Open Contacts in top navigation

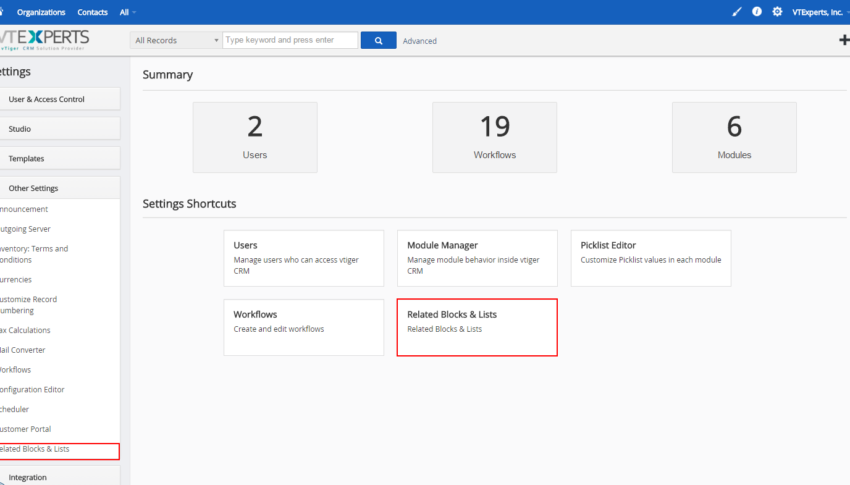pyautogui.click(x=92, y=12)
